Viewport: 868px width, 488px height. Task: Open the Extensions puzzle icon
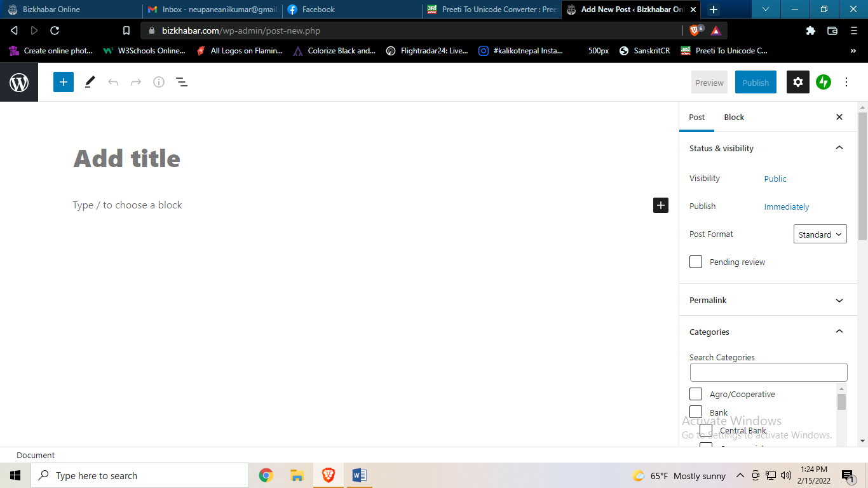point(810,30)
